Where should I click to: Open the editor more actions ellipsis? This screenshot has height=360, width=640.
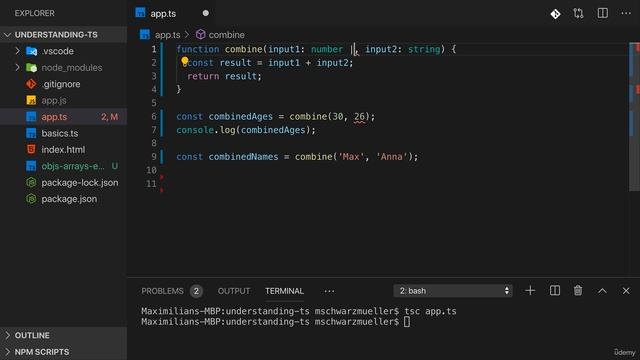click(x=626, y=13)
